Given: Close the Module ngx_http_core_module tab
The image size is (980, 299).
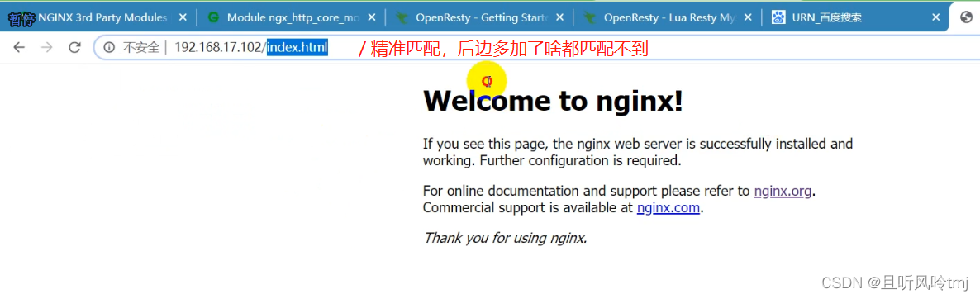Looking at the screenshot, I should coord(371,17).
